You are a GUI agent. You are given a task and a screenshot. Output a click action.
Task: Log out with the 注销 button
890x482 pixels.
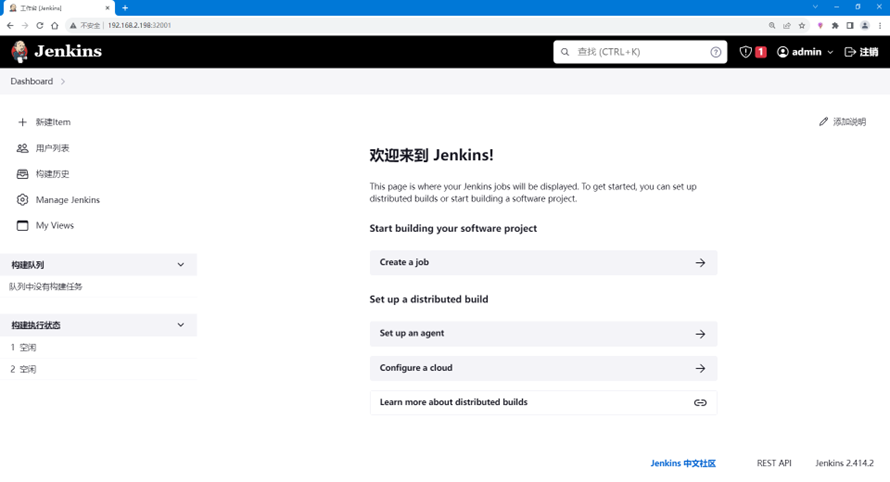point(862,52)
